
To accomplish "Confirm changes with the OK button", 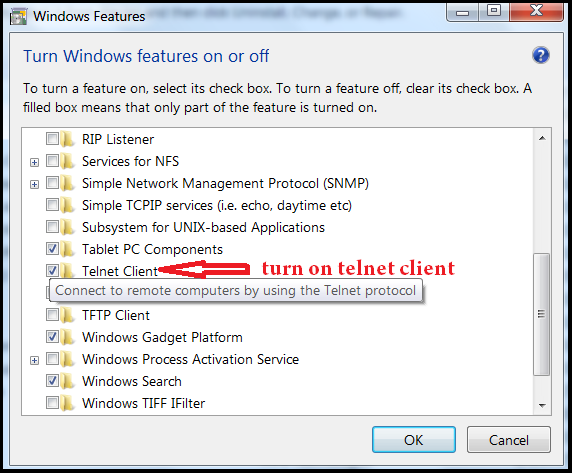I will pos(414,440).
